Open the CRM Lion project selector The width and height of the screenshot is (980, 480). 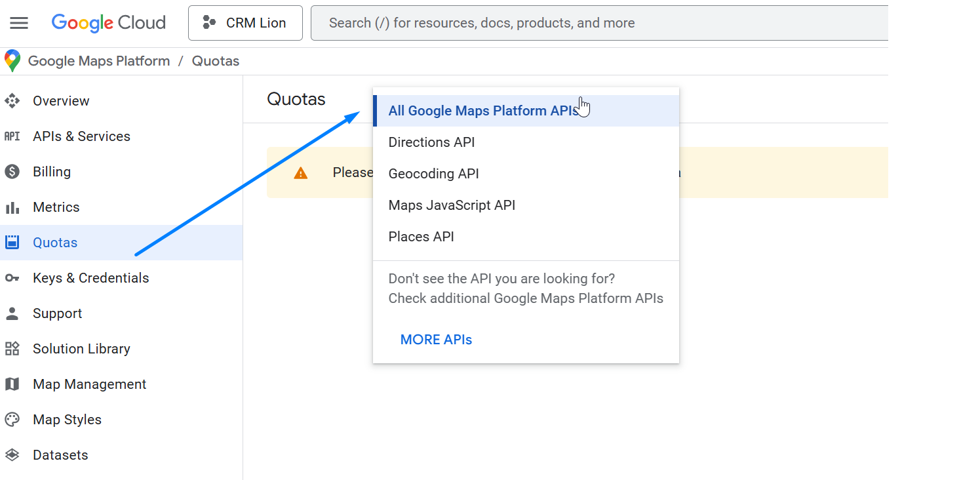click(245, 23)
